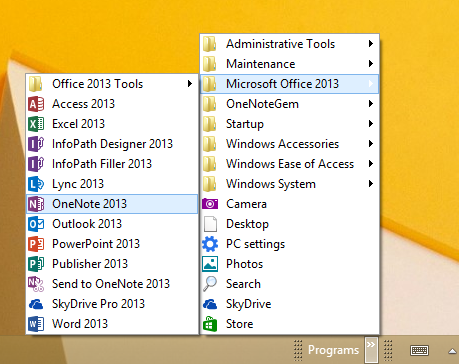
Task: Launch PowerPoint 2013 by its label
Action: click(x=96, y=244)
